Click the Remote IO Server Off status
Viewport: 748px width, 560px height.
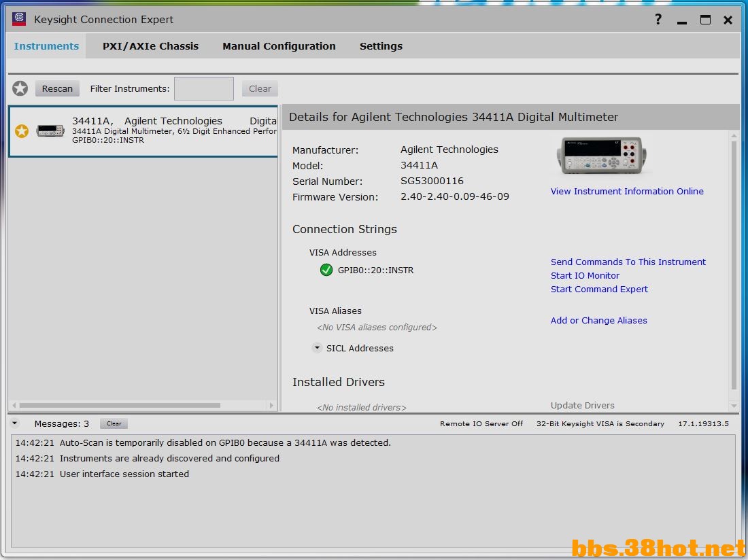[481, 423]
